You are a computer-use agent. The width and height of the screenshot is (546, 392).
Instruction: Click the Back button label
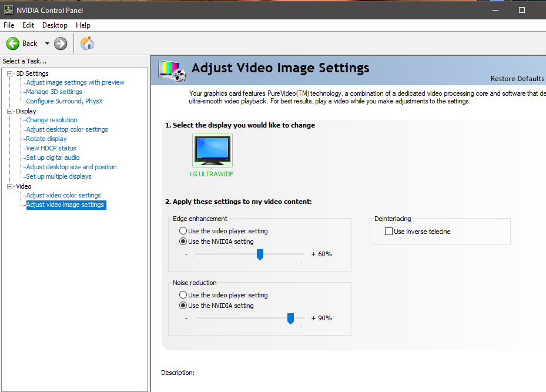coord(29,43)
